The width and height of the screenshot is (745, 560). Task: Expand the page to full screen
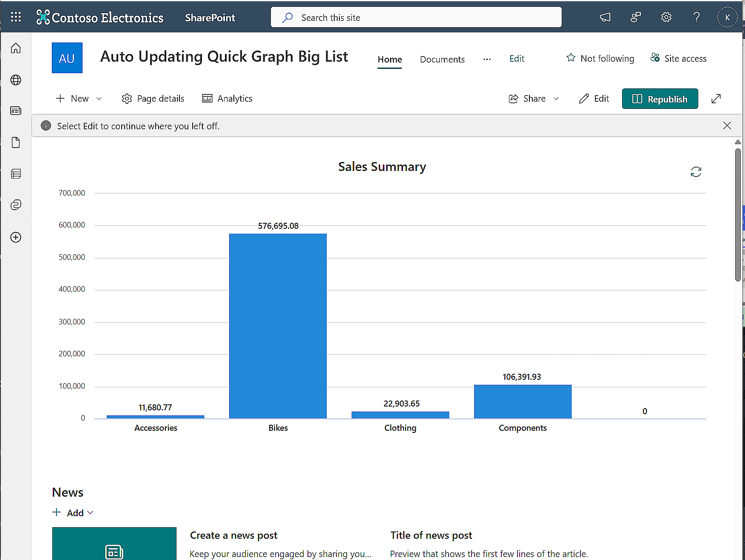point(716,99)
